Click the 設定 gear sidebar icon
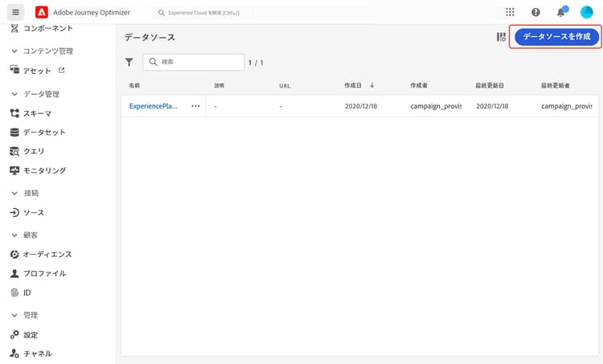603x364 pixels. [14, 334]
